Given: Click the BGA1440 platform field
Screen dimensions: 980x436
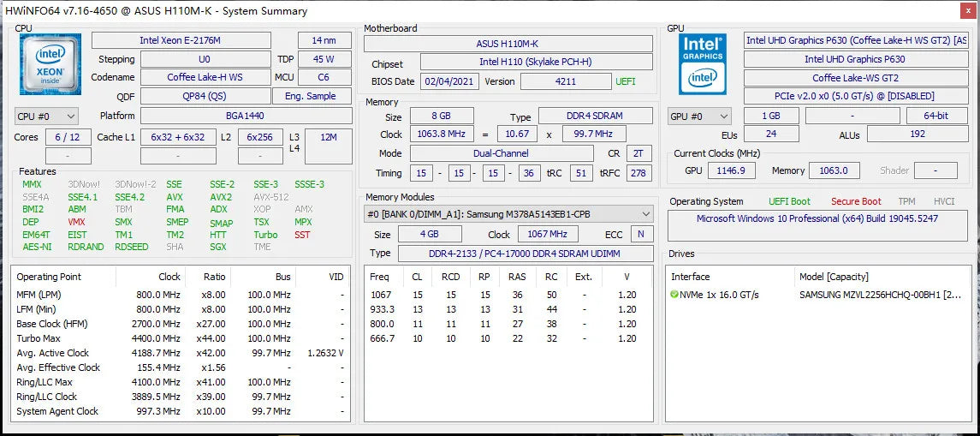Looking at the screenshot, I should click(x=246, y=116).
